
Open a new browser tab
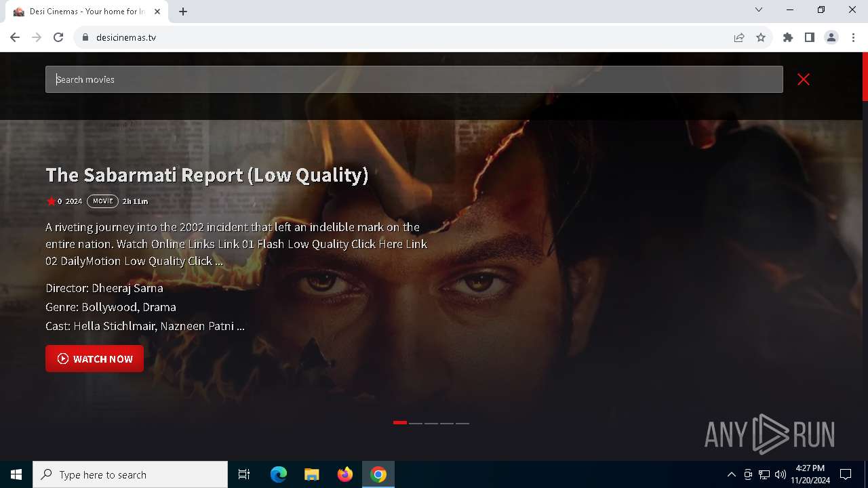[183, 12]
